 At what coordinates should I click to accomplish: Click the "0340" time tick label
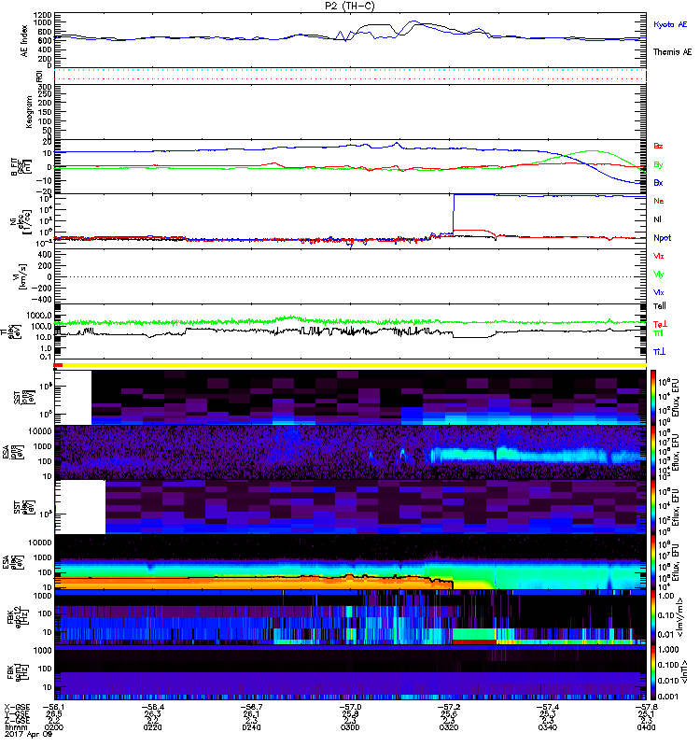click(548, 727)
